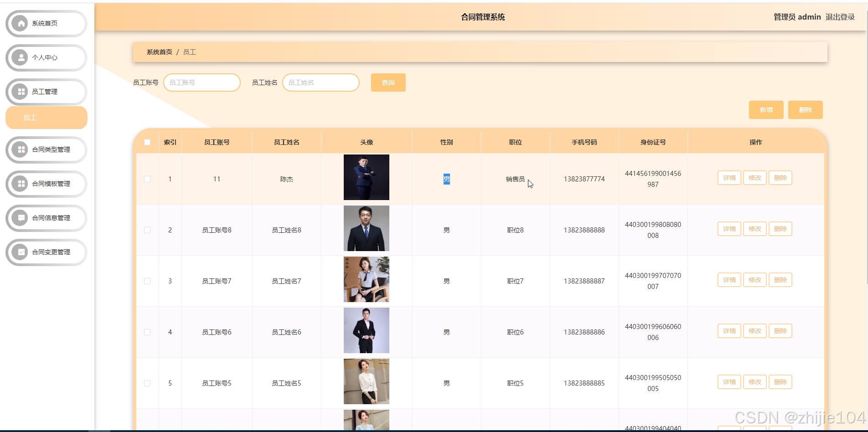
Task: Check the checkbox for row 陈杰
Action: (147, 179)
